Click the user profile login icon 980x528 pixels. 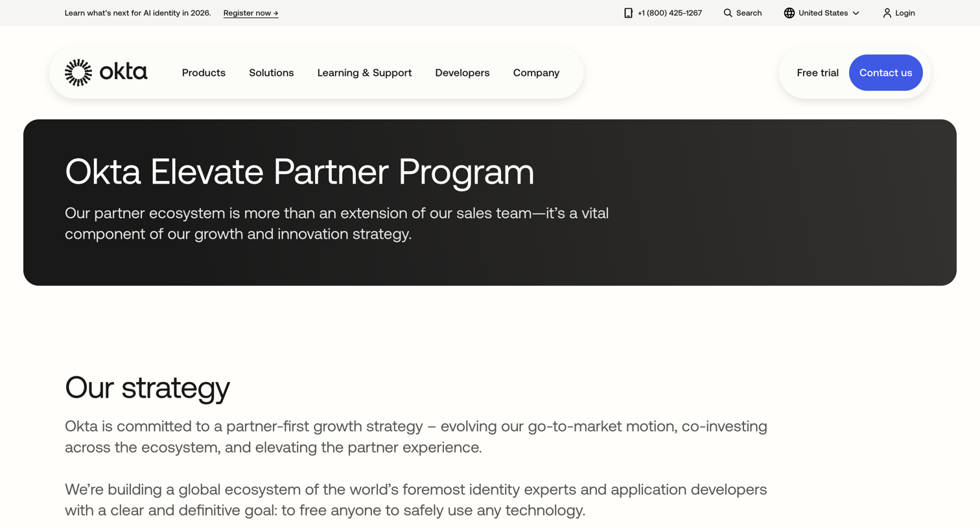(887, 13)
